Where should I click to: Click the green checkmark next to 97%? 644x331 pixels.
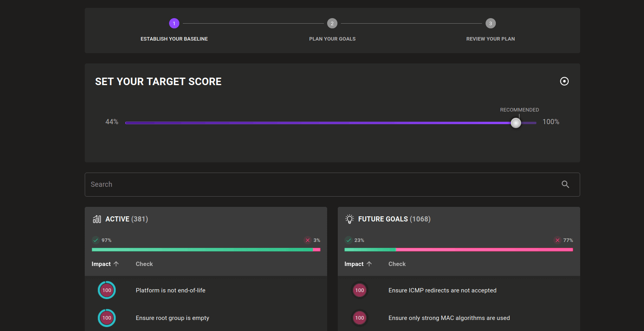tap(96, 240)
